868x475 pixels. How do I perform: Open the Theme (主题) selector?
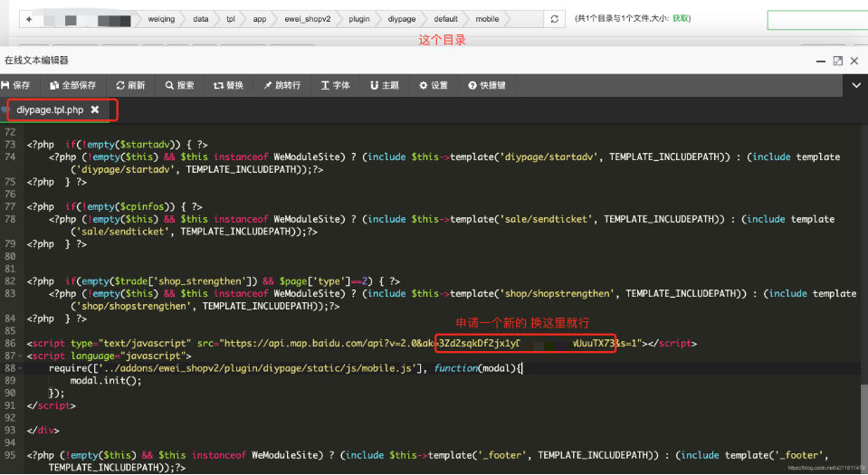click(384, 85)
